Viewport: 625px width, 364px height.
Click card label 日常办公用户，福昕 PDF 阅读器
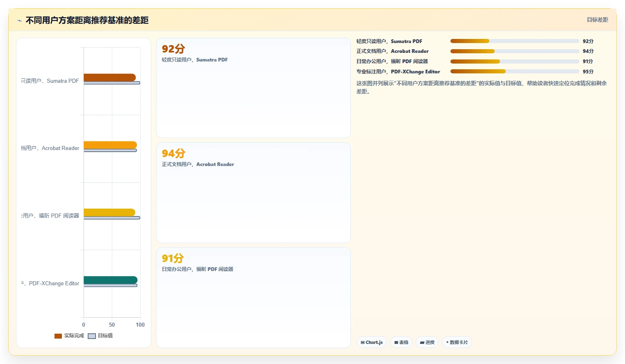tap(198, 269)
